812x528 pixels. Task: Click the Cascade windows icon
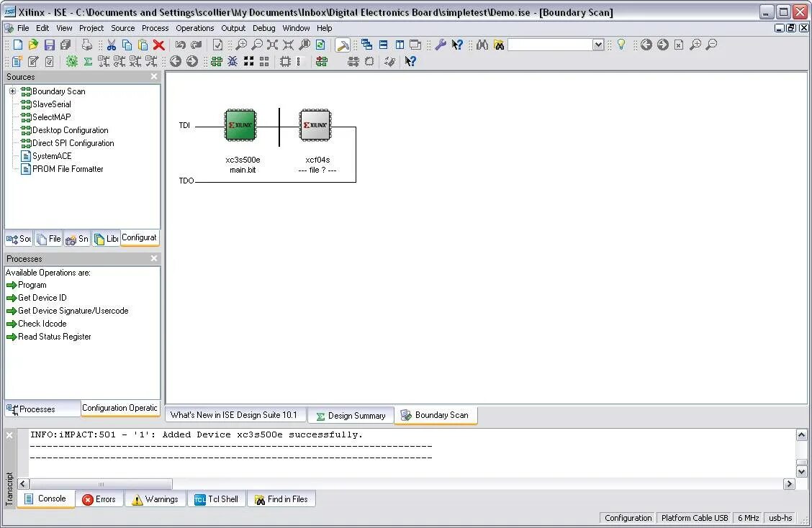click(x=367, y=45)
